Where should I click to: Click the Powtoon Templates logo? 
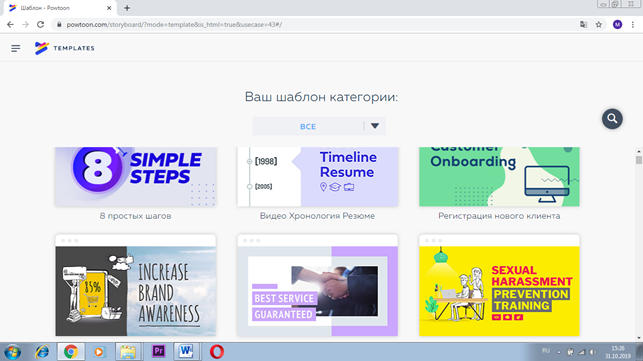pyautogui.click(x=64, y=48)
